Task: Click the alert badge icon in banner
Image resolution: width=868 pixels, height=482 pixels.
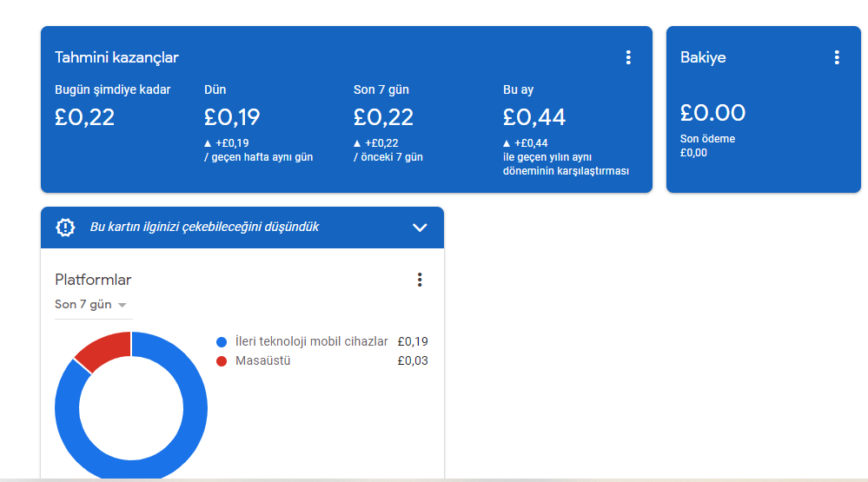Action: click(x=65, y=228)
